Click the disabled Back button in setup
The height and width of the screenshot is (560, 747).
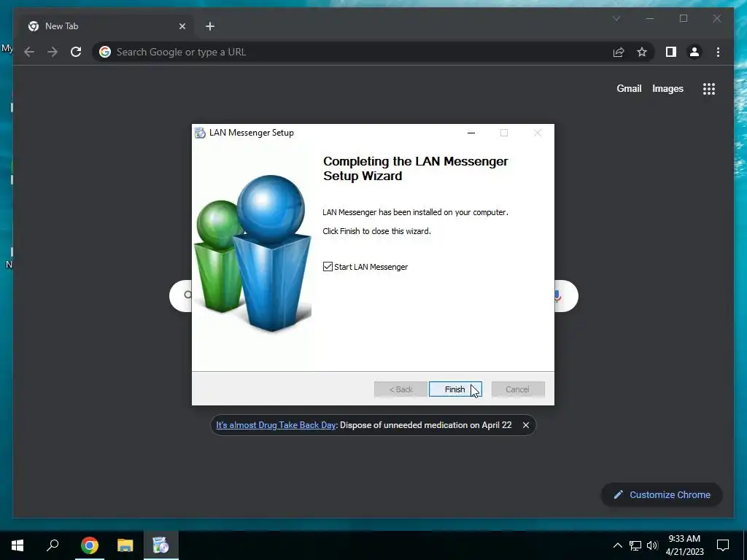coord(400,389)
